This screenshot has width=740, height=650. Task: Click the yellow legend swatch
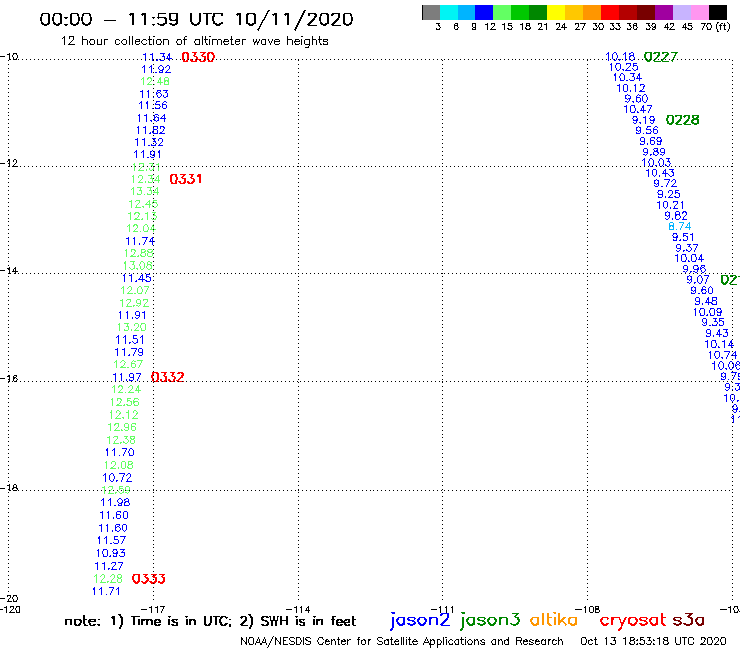(556, 12)
